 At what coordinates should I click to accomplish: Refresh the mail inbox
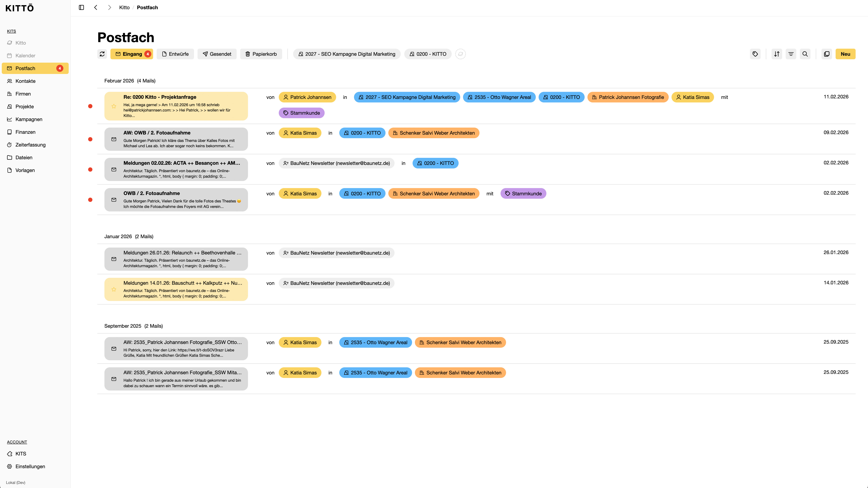pos(102,54)
